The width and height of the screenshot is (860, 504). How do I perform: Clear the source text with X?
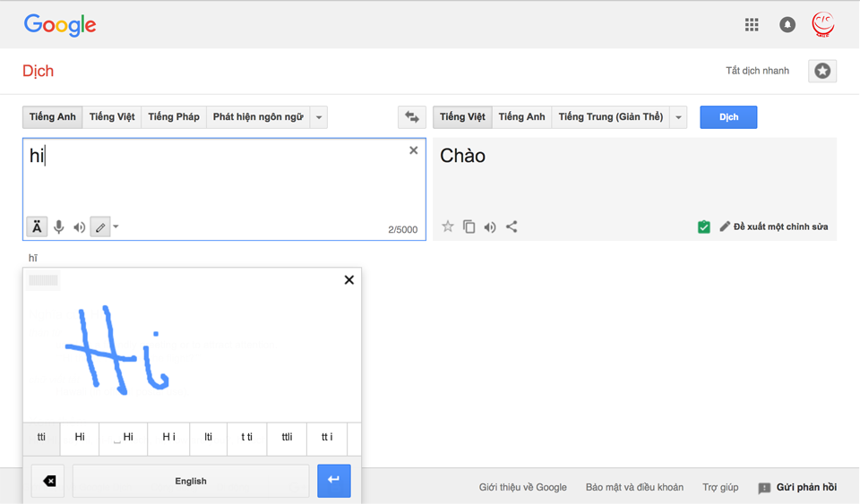414,150
